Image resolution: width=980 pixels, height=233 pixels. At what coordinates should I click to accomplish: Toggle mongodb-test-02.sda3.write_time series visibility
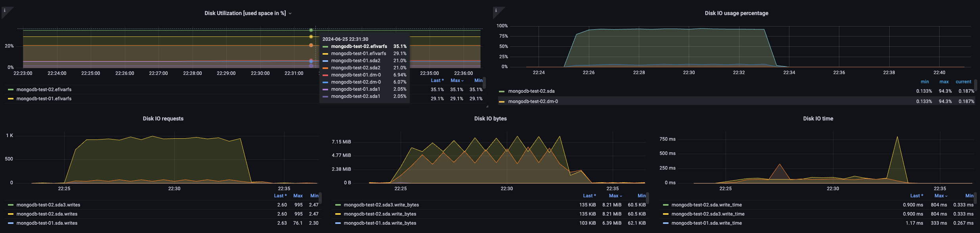[x=708, y=214]
